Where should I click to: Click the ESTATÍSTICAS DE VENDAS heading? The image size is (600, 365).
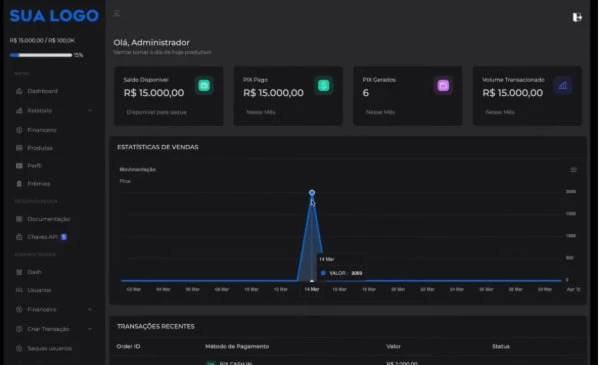pyautogui.click(x=158, y=147)
